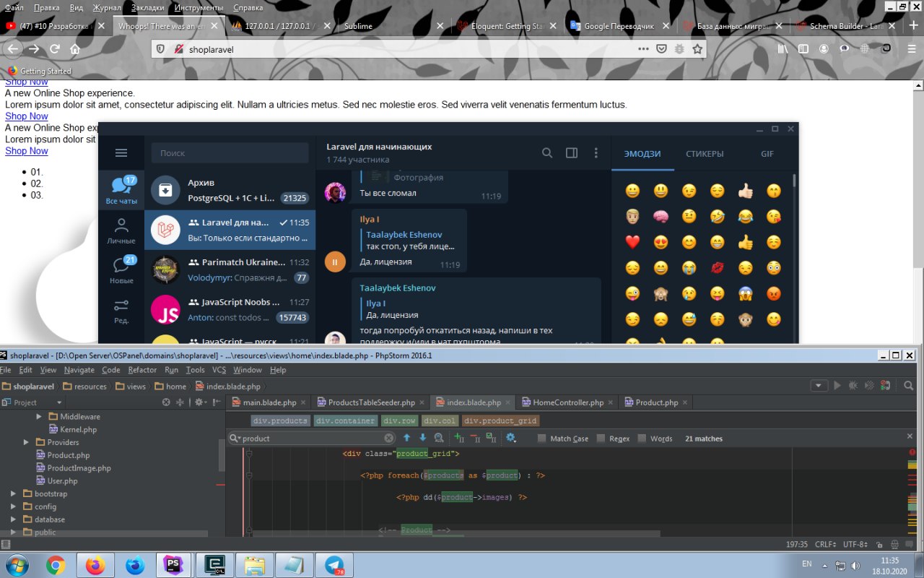Click first "Shop Now" link on page
Viewport: 924px width, 578px height.
coord(27,82)
